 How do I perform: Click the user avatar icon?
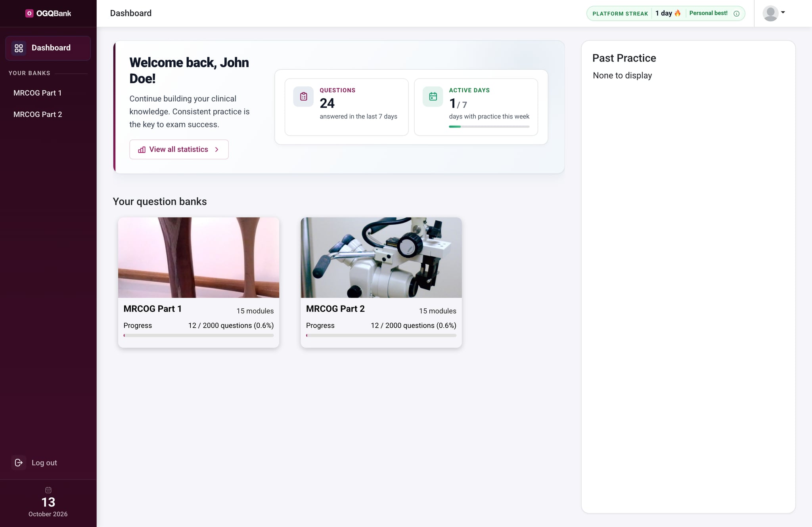(x=770, y=13)
